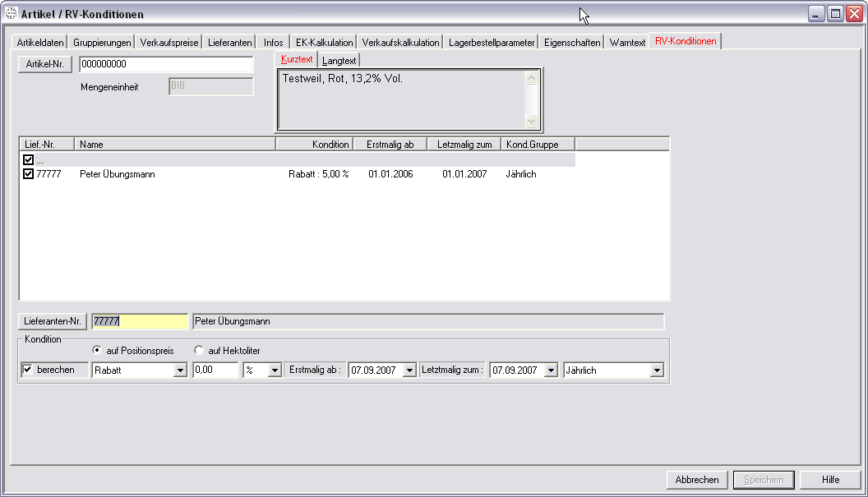Switch to the Langtext tab
868x497 pixels.
pyautogui.click(x=339, y=61)
